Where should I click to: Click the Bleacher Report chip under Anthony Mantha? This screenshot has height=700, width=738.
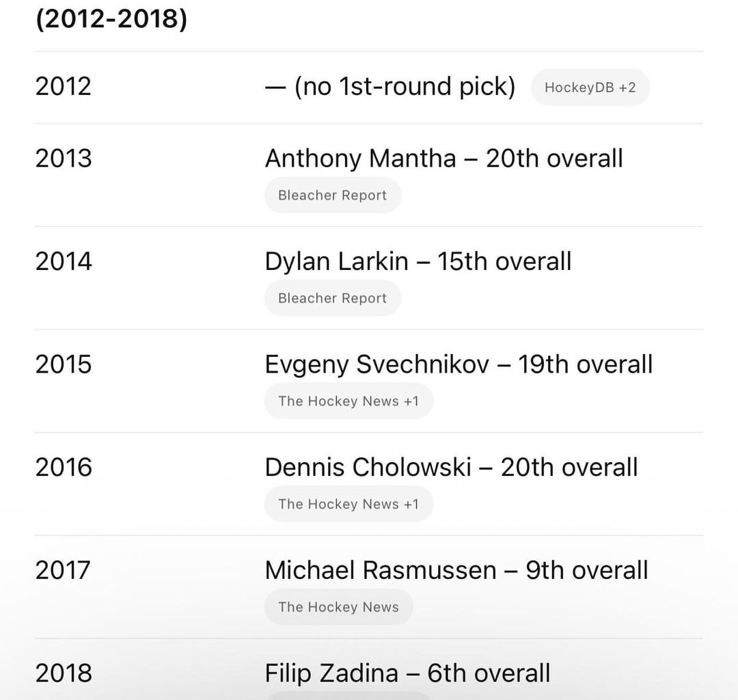tap(333, 195)
